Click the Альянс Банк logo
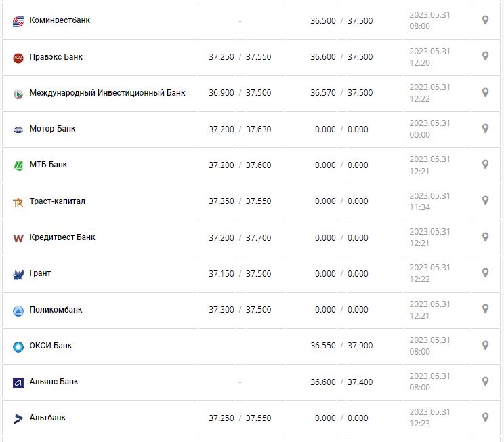The width and height of the screenshot is (504, 442). [x=18, y=383]
